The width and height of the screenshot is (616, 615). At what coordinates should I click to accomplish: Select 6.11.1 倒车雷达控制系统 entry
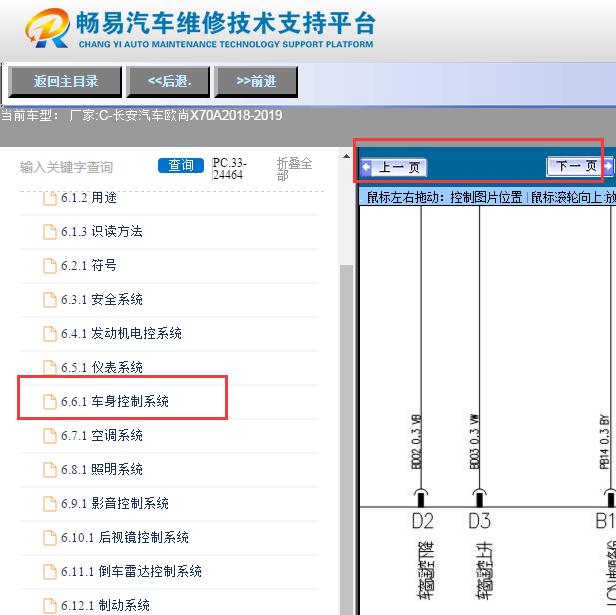pyautogui.click(x=131, y=571)
